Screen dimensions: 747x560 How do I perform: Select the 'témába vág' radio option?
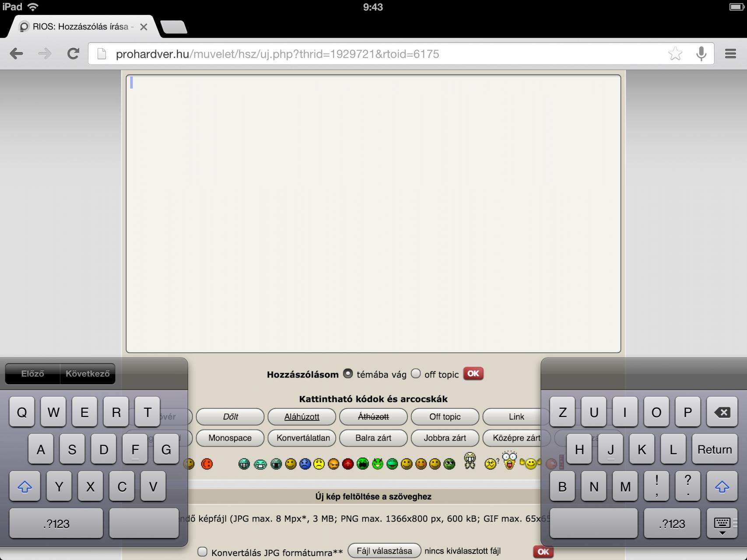coord(348,374)
